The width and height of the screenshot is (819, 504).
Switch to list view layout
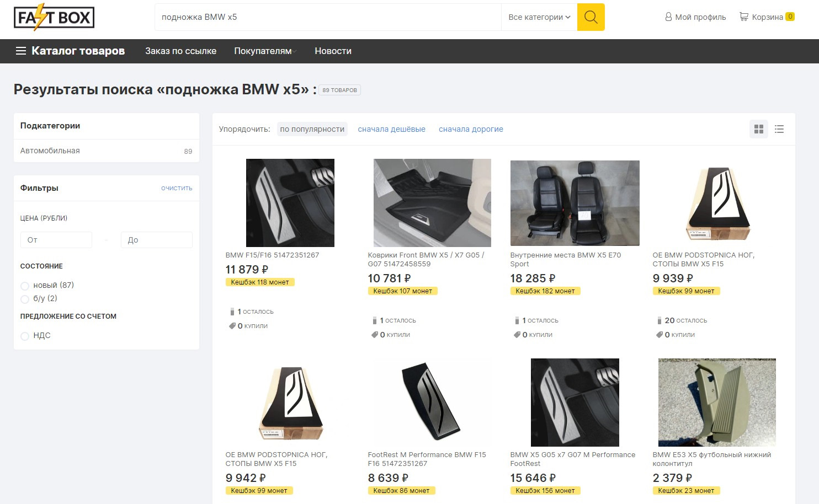[779, 129]
